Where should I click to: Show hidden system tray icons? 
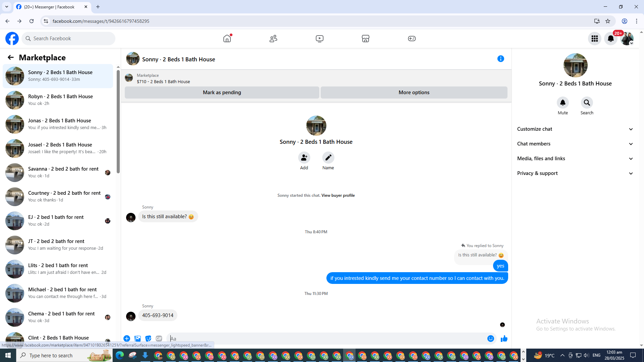click(562, 355)
